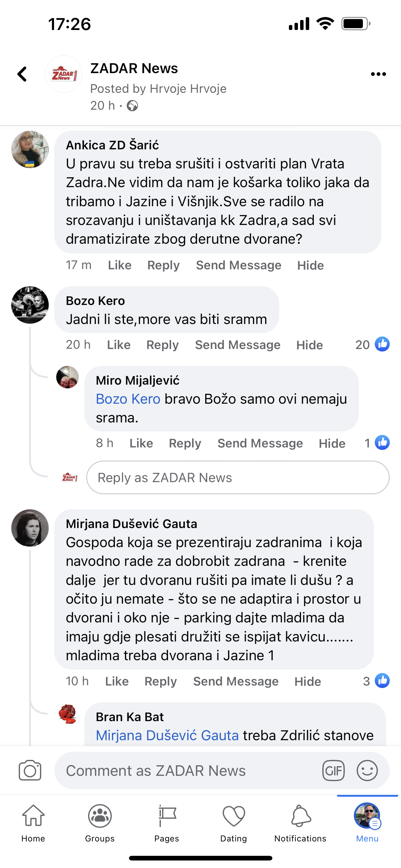Focus the Reply as ZADAR News field

(x=238, y=477)
